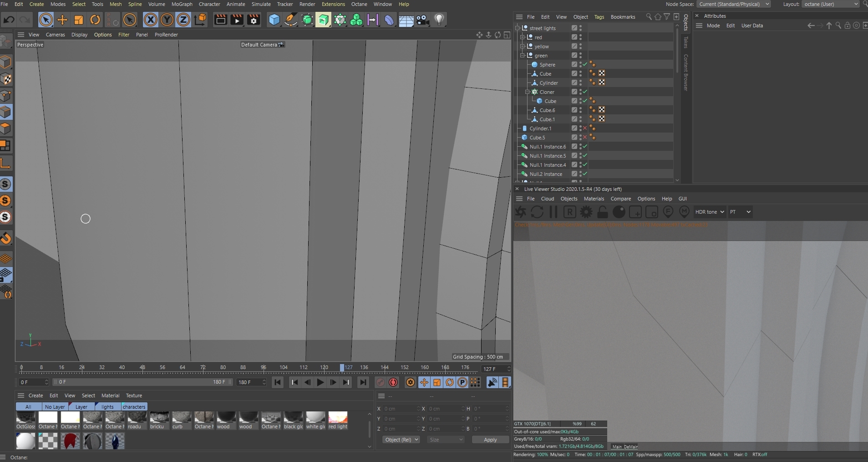Toggle red X enable on Cube.5
The width and height of the screenshot is (868, 462).
pos(585,138)
